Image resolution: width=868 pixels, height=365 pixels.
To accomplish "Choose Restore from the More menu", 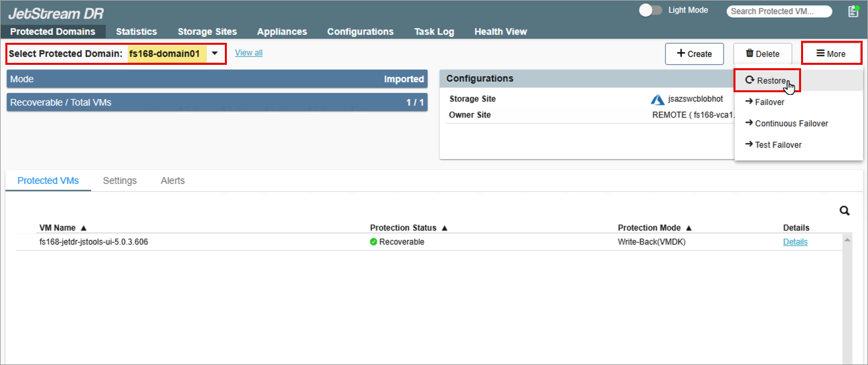I will pyautogui.click(x=767, y=81).
